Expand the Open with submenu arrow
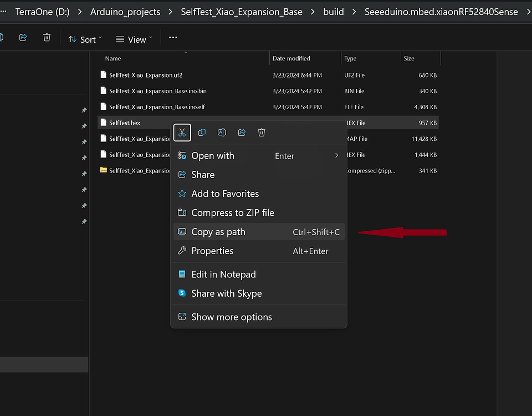This screenshot has width=532, height=416. (336, 155)
